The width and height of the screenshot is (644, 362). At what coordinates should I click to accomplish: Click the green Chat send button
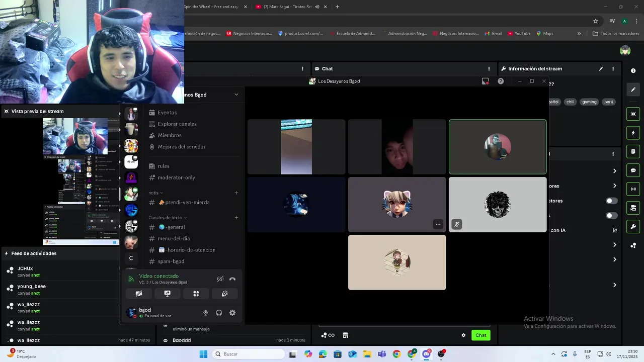click(481, 335)
